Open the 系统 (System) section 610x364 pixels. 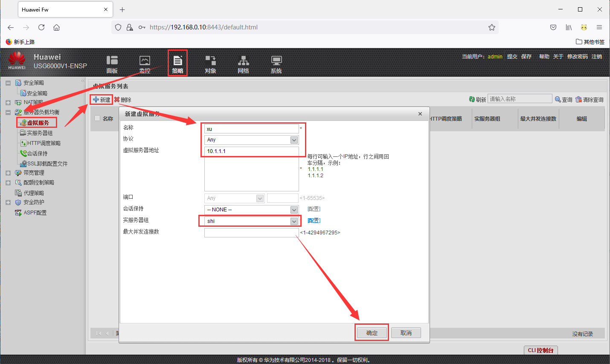coord(276,63)
